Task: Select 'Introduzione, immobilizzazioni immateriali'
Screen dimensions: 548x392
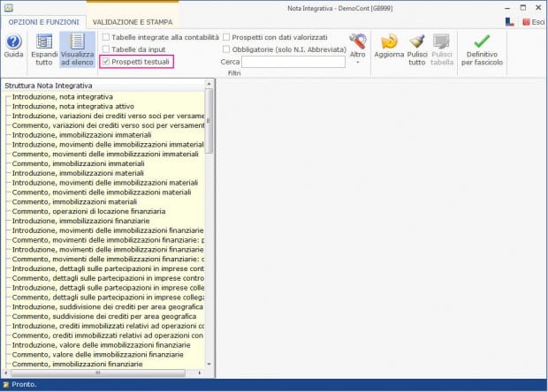Action: click(82, 135)
